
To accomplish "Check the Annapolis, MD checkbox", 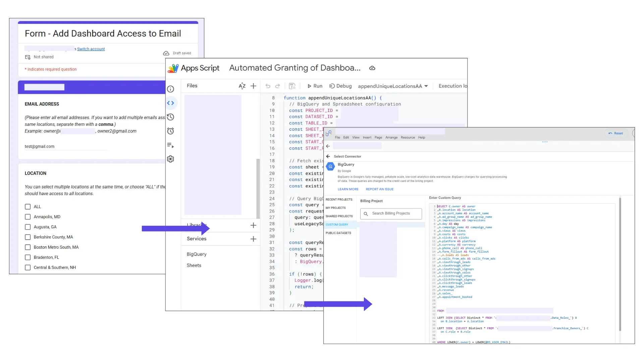I will pyautogui.click(x=28, y=217).
